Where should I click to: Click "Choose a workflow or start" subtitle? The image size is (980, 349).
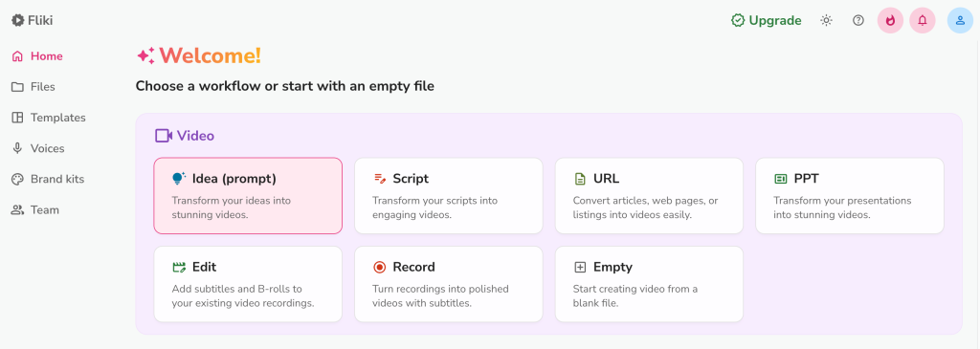tap(284, 86)
